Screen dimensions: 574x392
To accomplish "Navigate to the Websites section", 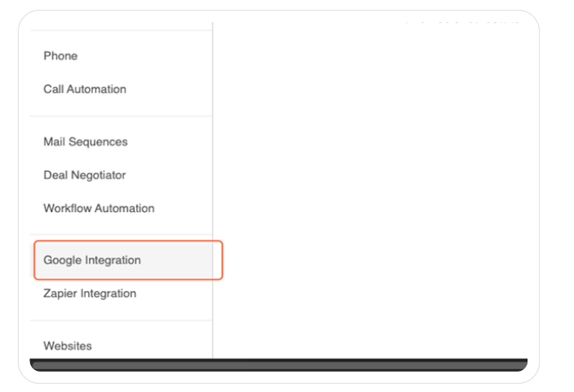I will (68, 346).
